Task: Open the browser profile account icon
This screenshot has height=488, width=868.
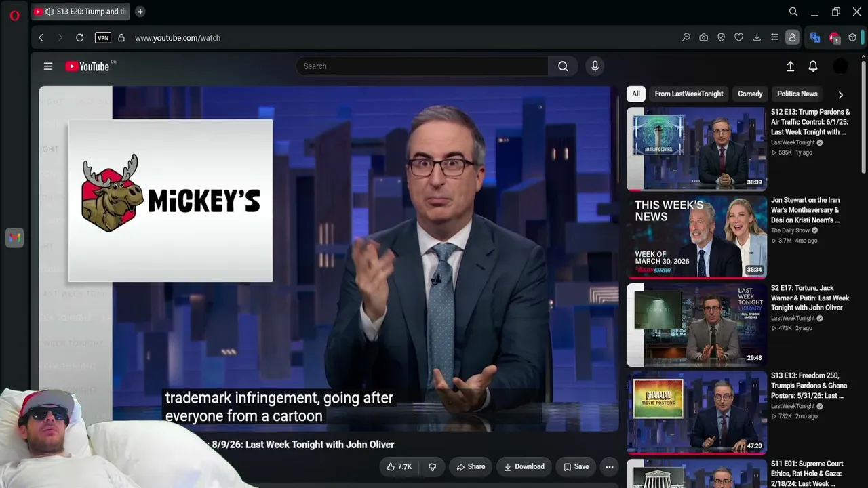Action: tap(792, 38)
